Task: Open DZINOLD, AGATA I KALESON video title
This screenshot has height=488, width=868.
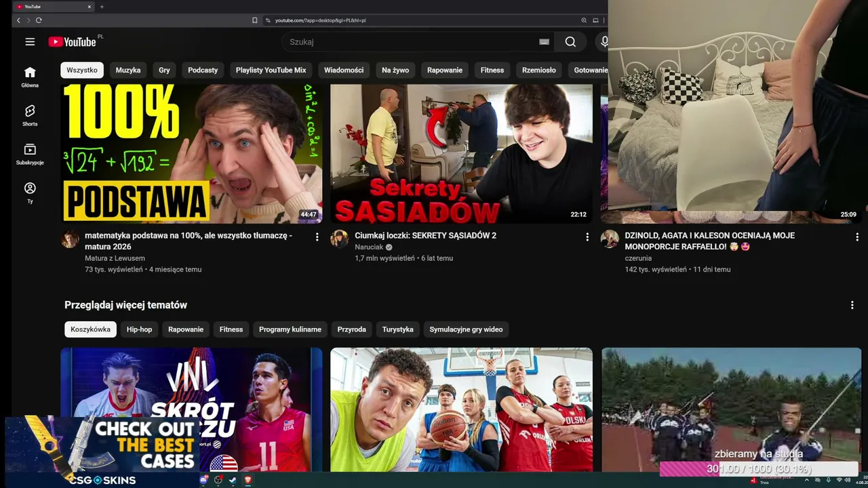Action: coord(709,241)
